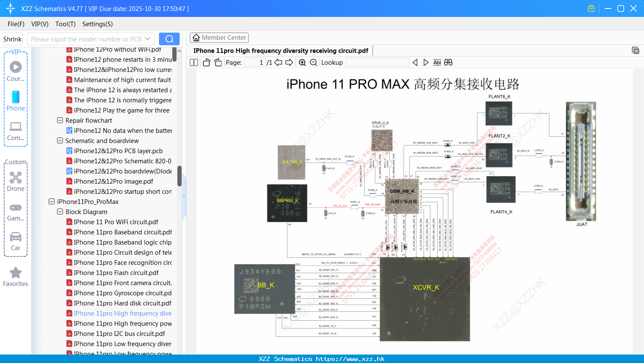This screenshot has height=363, width=644.
Task: Click the XZZ website link in status bar
Action: (350, 359)
